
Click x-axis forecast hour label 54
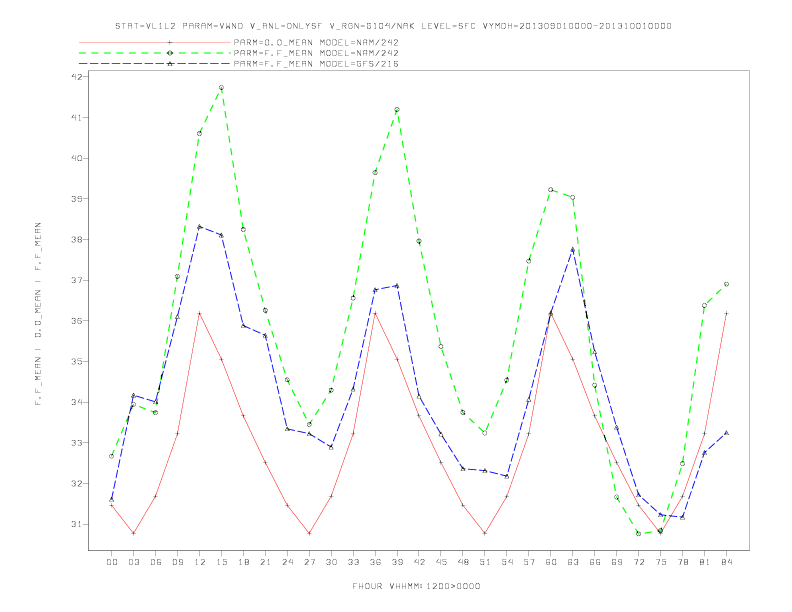click(x=507, y=562)
